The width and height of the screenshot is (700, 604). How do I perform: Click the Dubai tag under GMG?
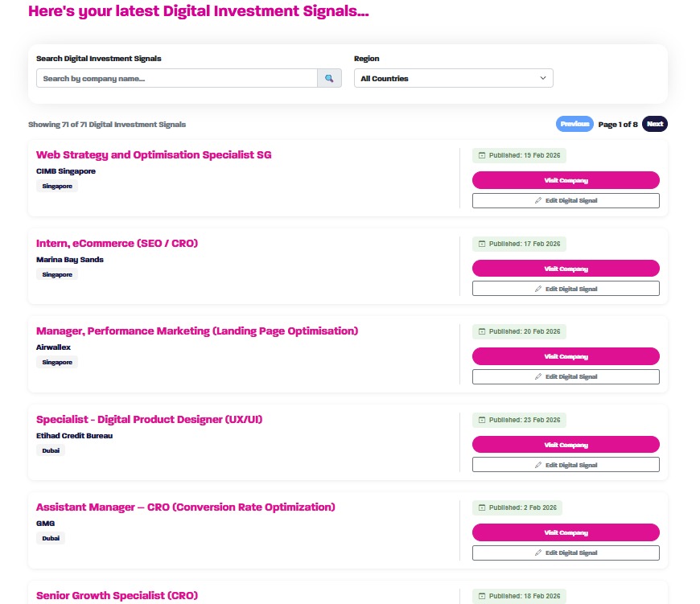coord(51,538)
